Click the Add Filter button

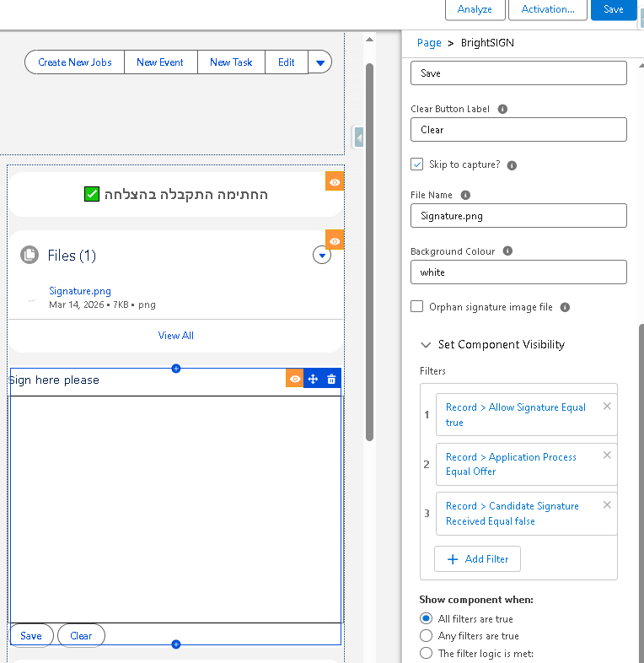point(477,559)
